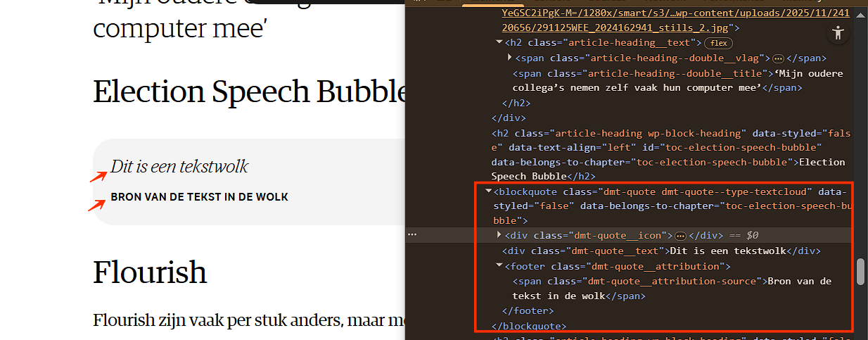Collapse the blockquote dmt-quote element
Screen dimensions: 868x340
[x=488, y=191]
